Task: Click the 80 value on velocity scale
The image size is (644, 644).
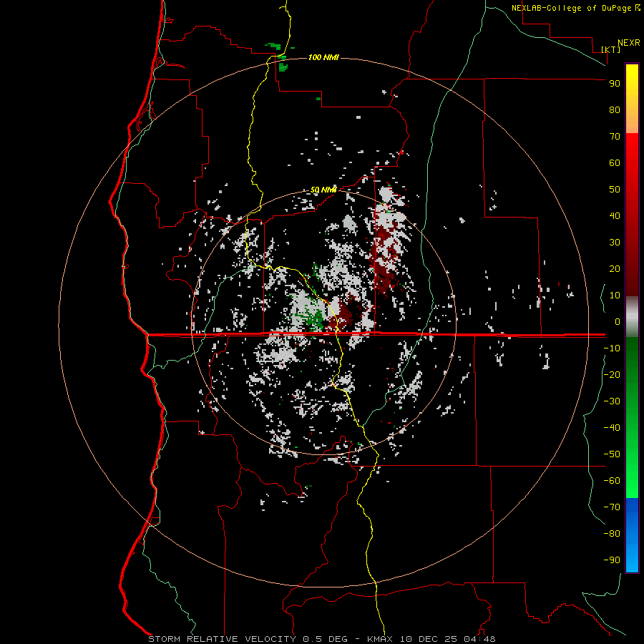Action: point(615,110)
